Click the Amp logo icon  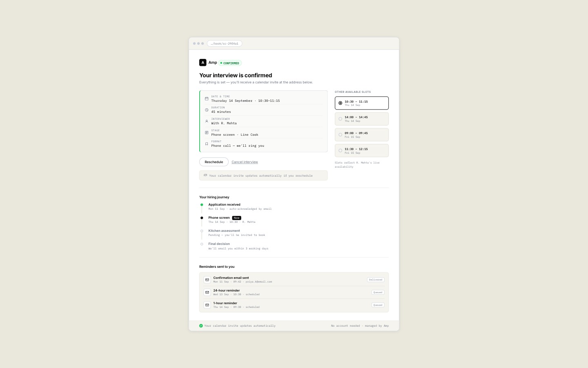click(203, 63)
